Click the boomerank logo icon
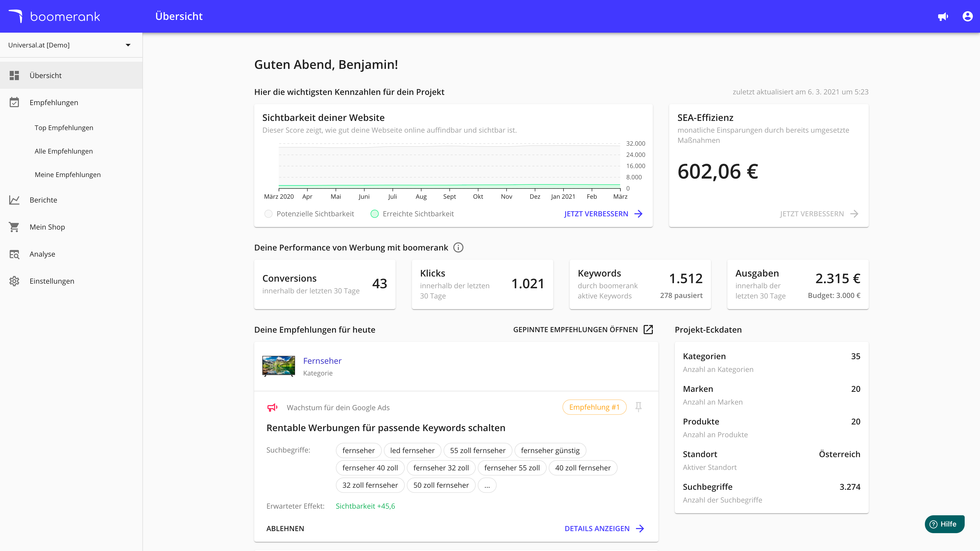 pos(16,16)
